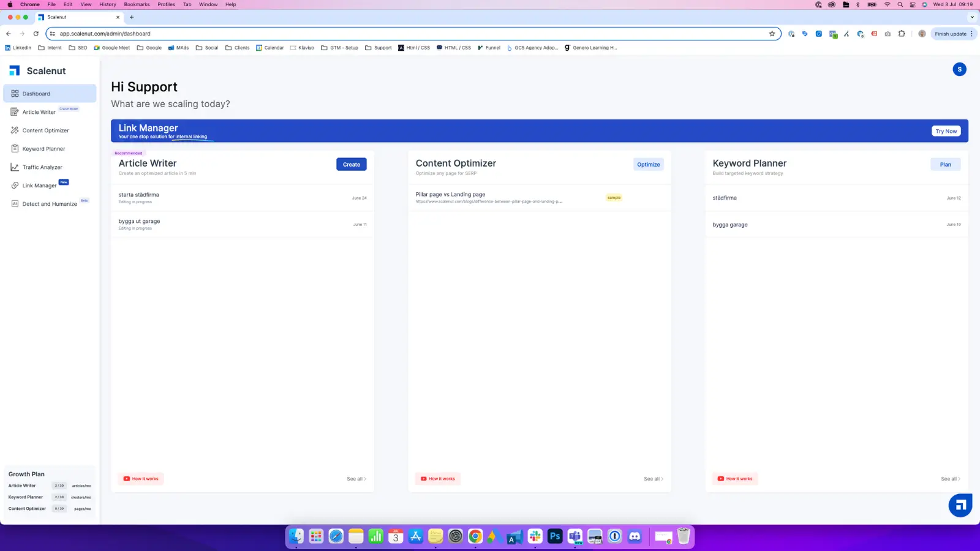
Task: Go back to previous page
Action: click(9, 34)
